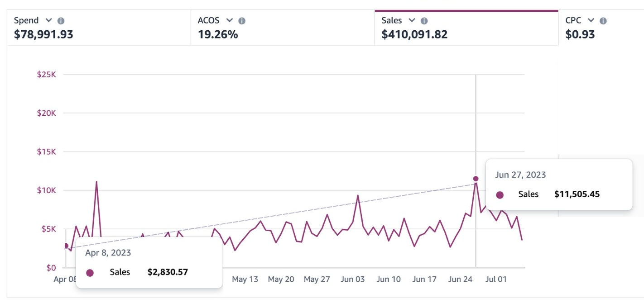Switch to the CPC $0.93 card
Image resolution: width=644 pixels, height=303 pixels.
pyautogui.click(x=601, y=28)
